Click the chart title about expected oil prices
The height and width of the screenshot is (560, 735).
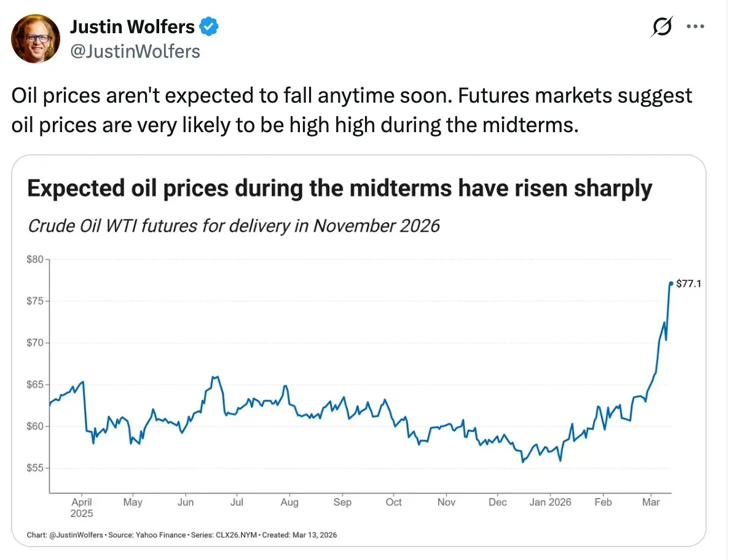339,188
